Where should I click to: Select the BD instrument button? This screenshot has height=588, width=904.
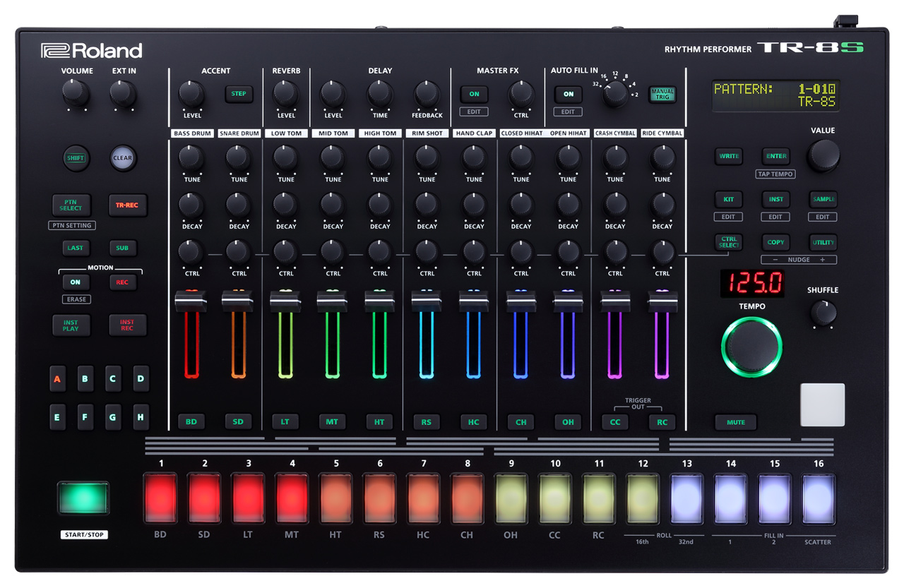point(191,421)
